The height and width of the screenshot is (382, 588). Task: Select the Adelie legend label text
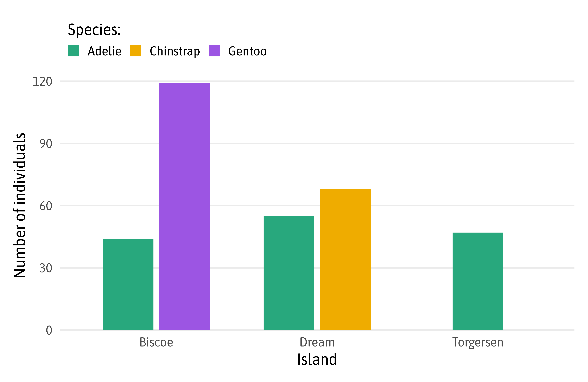point(104,51)
